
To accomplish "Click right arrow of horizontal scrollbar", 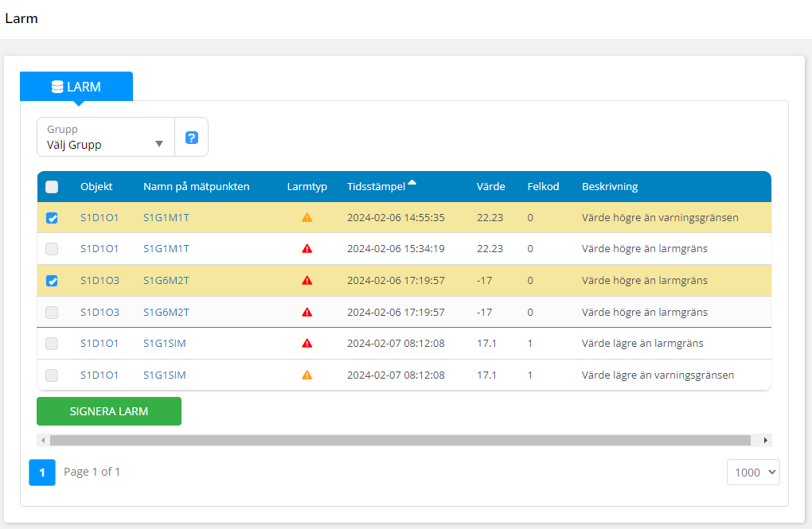I will coord(766,440).
